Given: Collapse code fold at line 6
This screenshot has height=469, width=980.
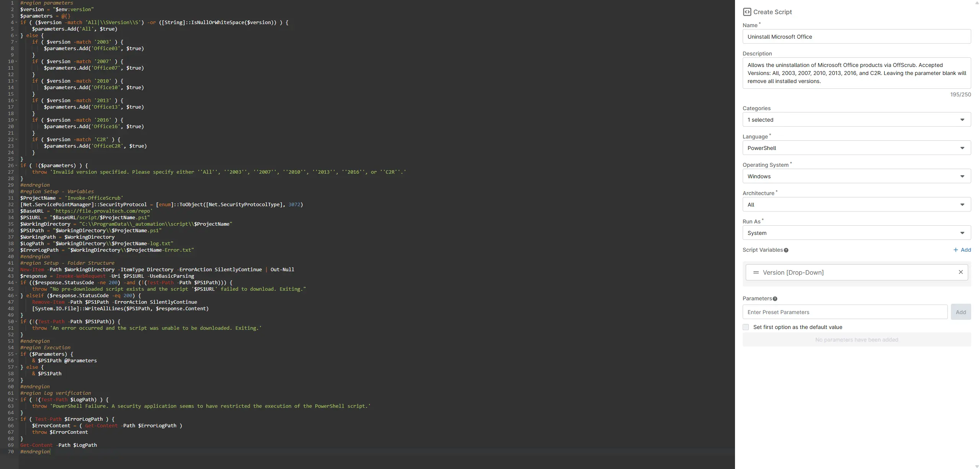Looking at the screenshot, I should pos(16,36).
